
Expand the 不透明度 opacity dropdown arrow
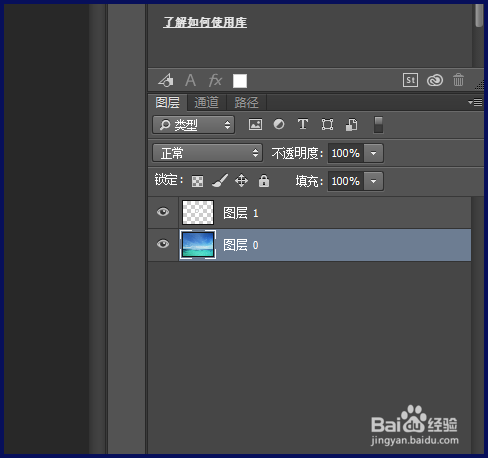click(374, 153)
